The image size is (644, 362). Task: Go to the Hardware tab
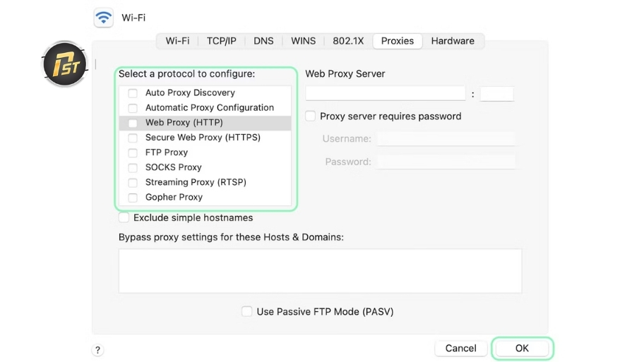[x=453, y=41]
